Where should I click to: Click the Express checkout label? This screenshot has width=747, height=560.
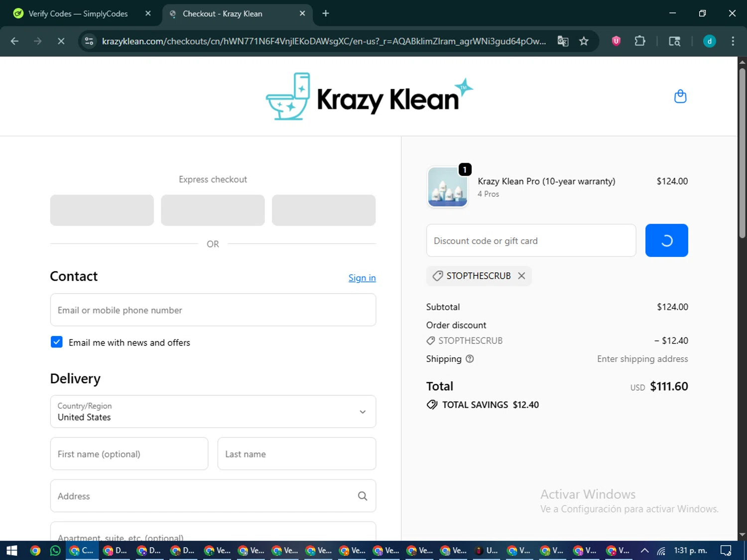213,179
